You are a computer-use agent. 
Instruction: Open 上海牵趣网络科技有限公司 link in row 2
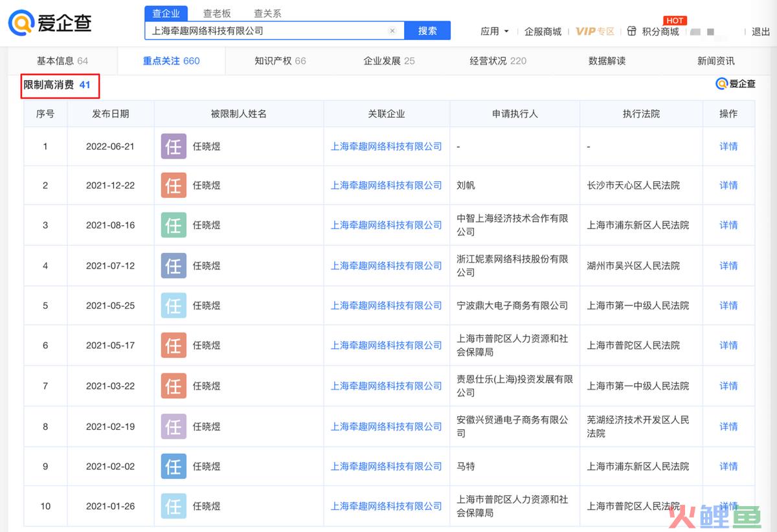(x=387, y=185)
